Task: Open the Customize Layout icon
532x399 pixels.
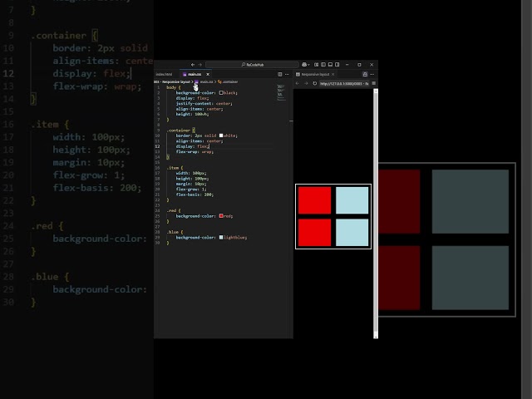Action: pyautogui.click(x=316, y=65)
